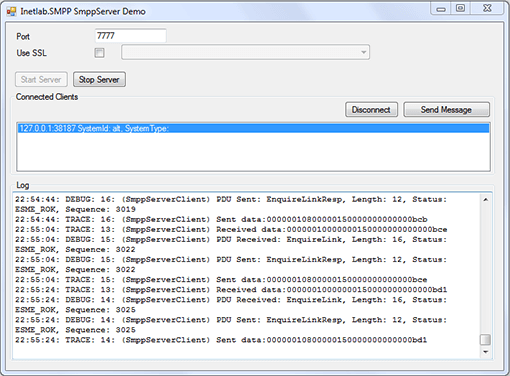Stop the server with Stop Server

pyautogui.click(x=99, y=79)
